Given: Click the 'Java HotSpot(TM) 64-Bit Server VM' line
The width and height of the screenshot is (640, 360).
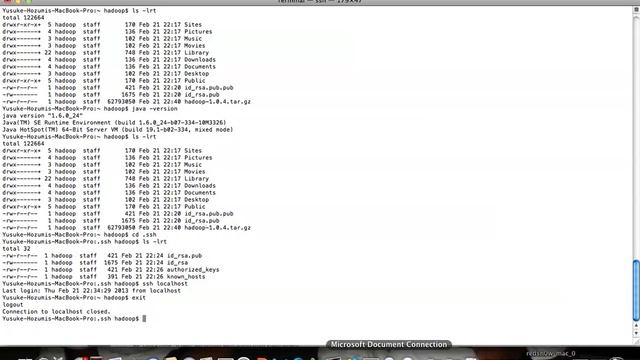Looking at the screenshot, I should coord(118,129).
